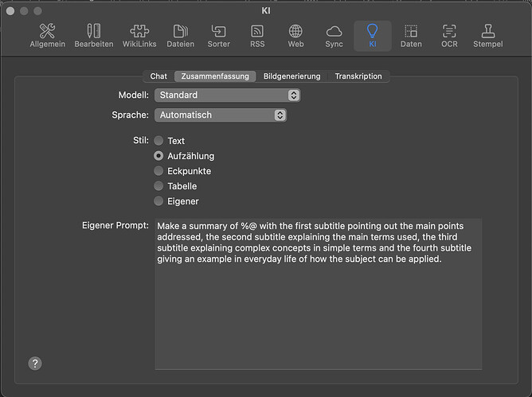Click the question mark help button

[35, 363]
